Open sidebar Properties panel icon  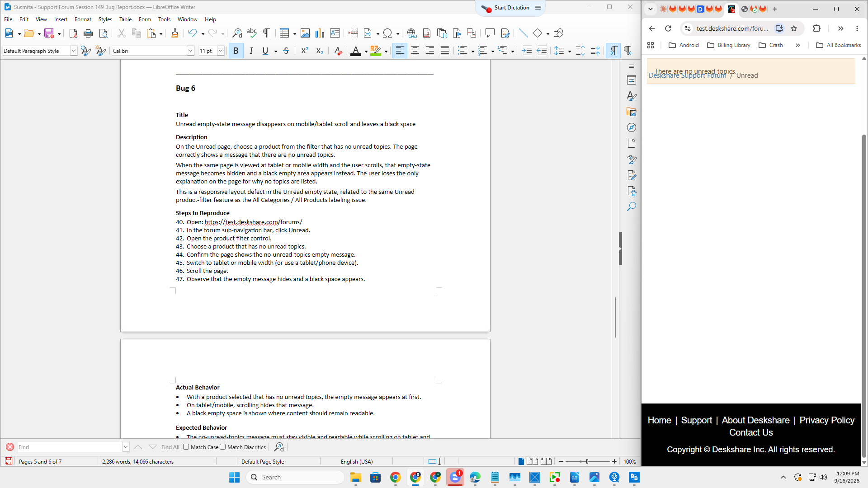coord(632,80)
